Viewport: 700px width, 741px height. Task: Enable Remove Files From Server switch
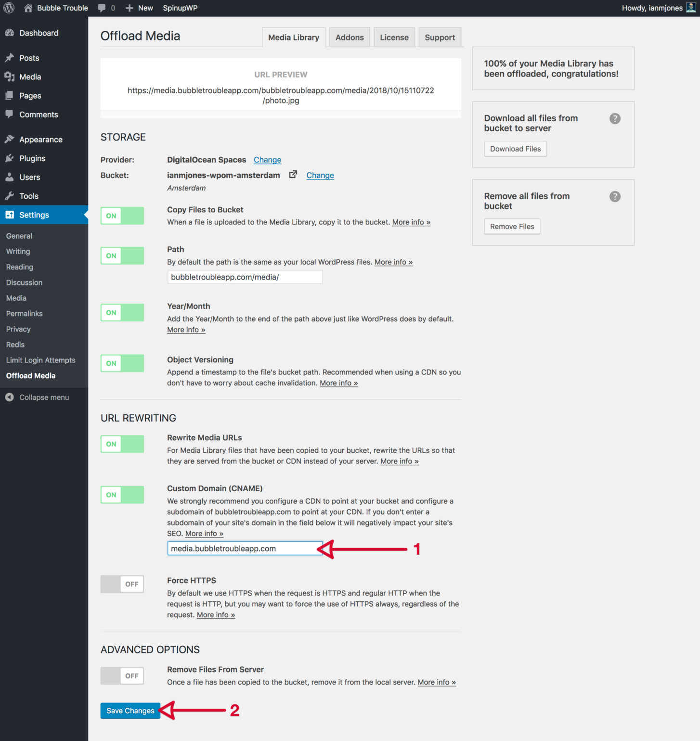(122, 676)
